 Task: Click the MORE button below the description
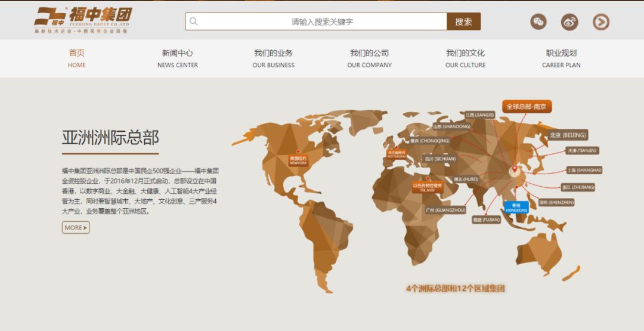tap(76, 228)
